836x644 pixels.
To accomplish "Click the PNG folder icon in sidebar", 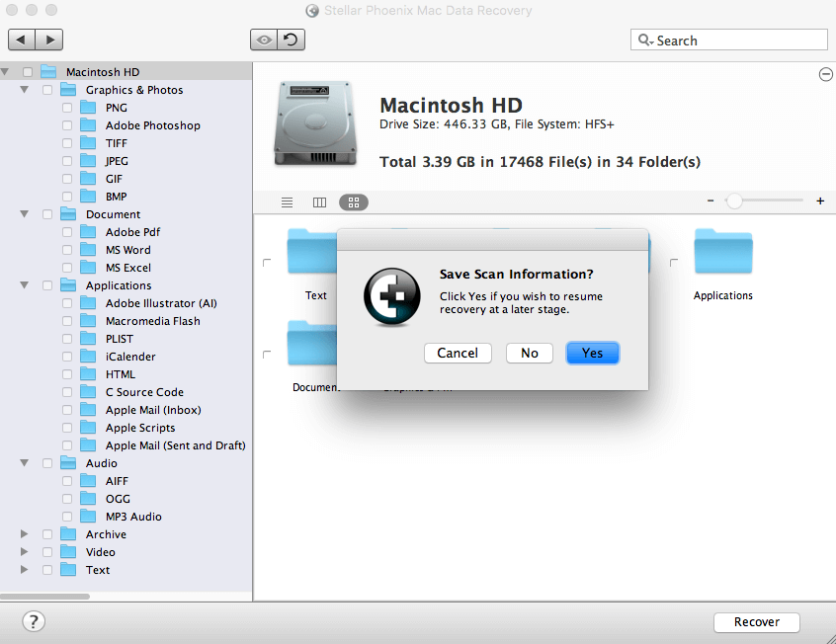I will [x=88, y=108].
